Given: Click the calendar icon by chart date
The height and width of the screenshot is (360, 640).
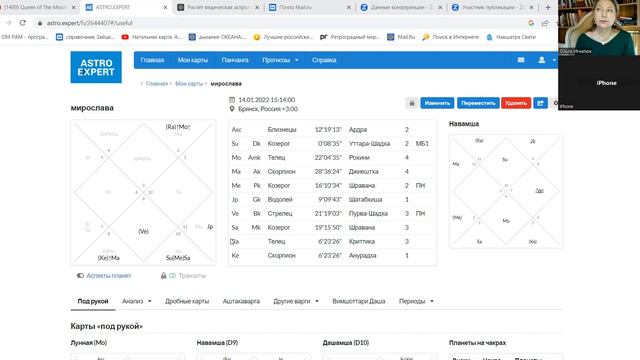Looking at the screenshot, I should (x=232, y=100).
